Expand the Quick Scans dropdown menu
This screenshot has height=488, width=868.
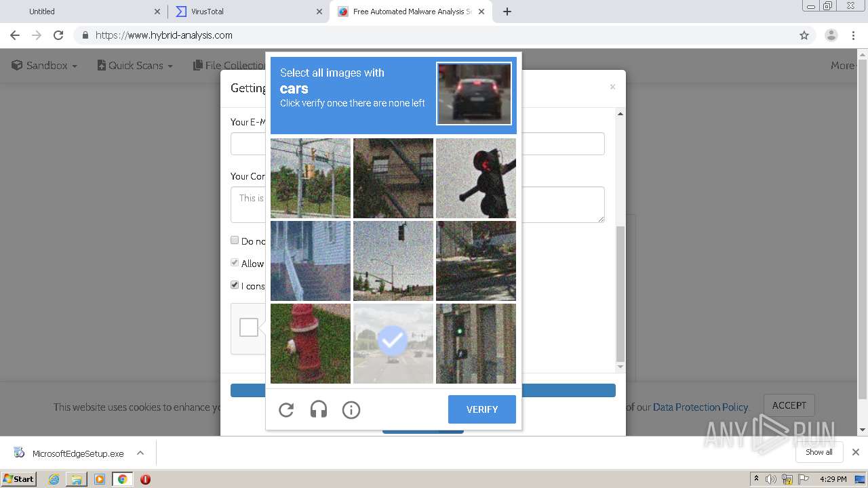tap(135, 65)
